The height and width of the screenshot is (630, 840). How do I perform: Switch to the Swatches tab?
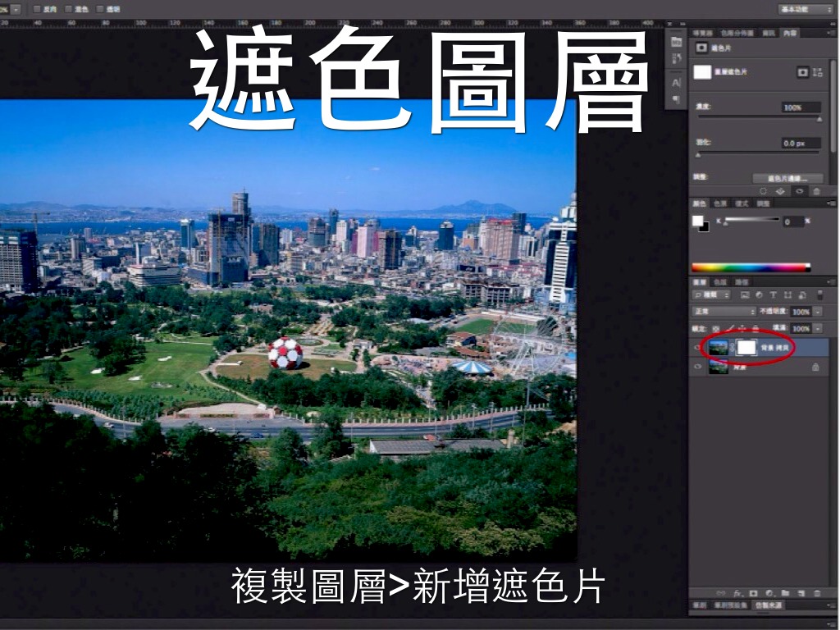720,203
